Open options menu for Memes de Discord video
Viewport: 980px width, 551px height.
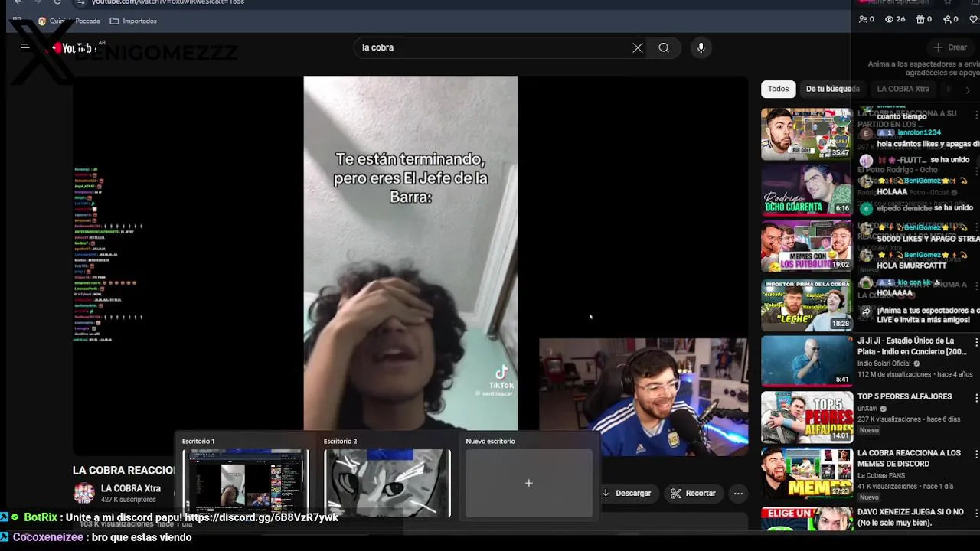[976, 455]
